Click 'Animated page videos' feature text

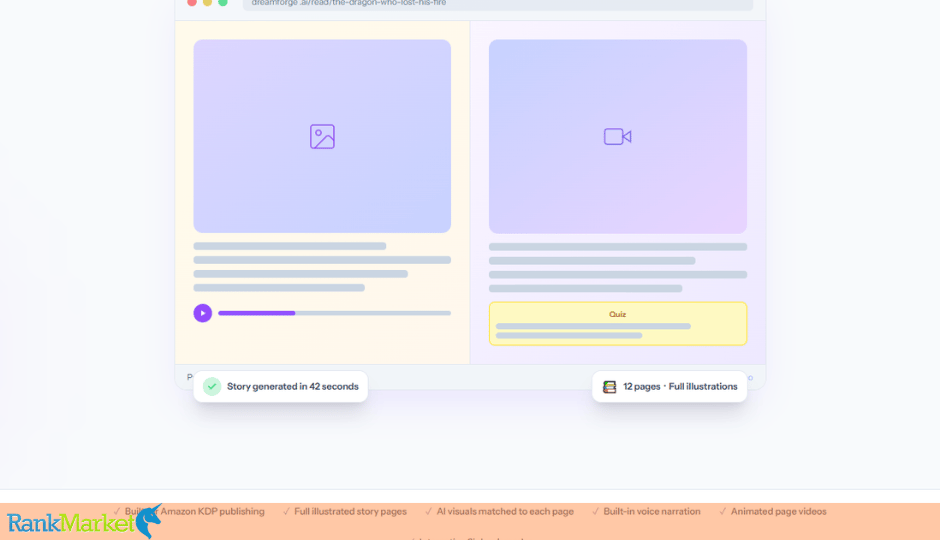pyautogui.click(x=778, y=511)
